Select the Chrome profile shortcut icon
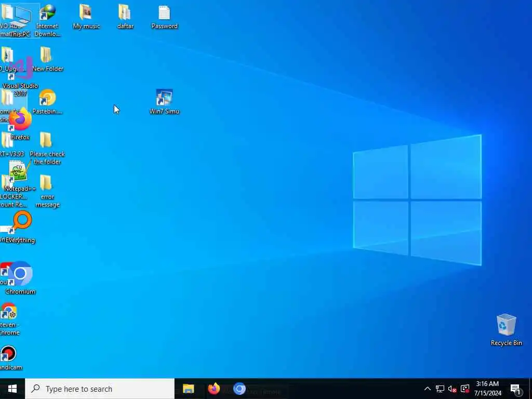The width and height of the screenshot is (532, 399). click(9, 320)
